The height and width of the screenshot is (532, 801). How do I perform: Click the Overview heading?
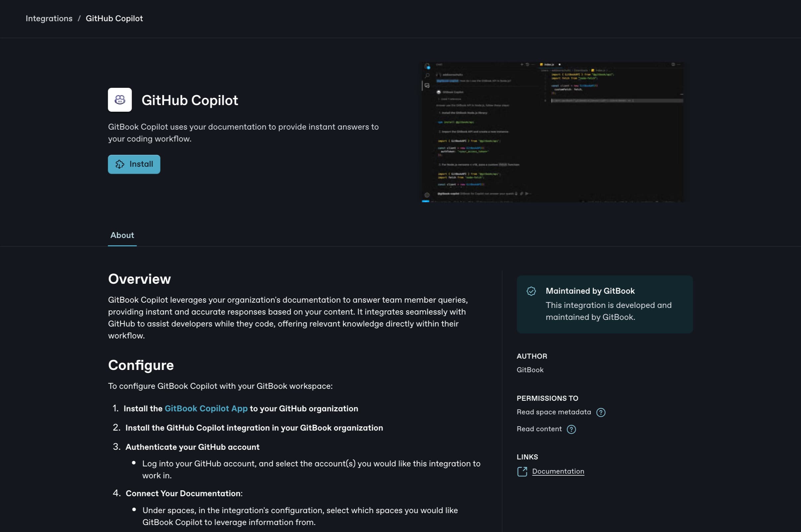coord(139,279)
